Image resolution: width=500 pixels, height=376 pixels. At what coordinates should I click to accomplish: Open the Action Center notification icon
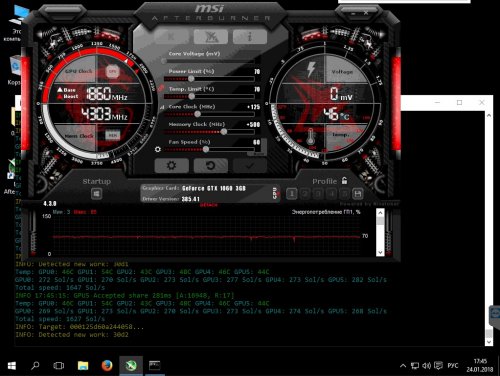pyautogui.click(x=439, y=366)
